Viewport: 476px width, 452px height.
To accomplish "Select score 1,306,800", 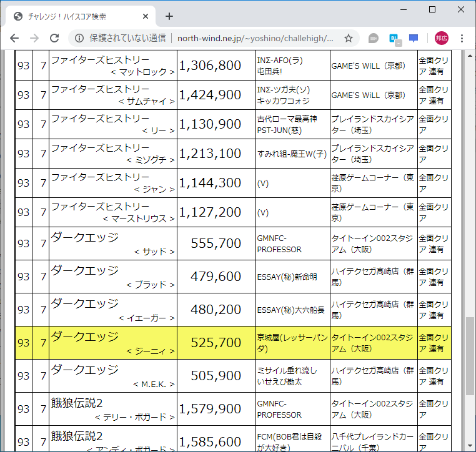I will (x=210, y=66).
